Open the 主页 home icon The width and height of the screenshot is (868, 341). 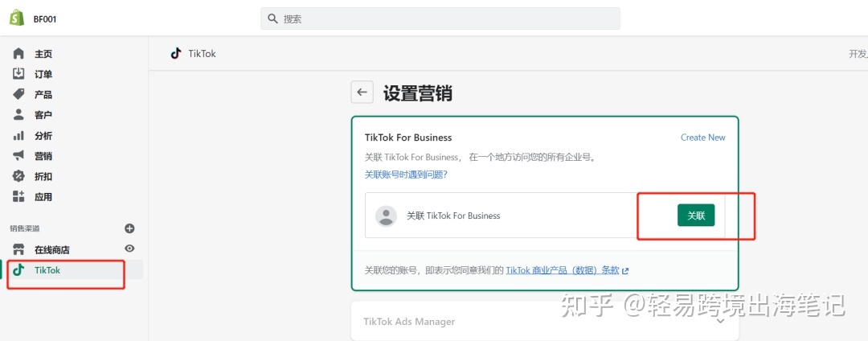[18, 54]
